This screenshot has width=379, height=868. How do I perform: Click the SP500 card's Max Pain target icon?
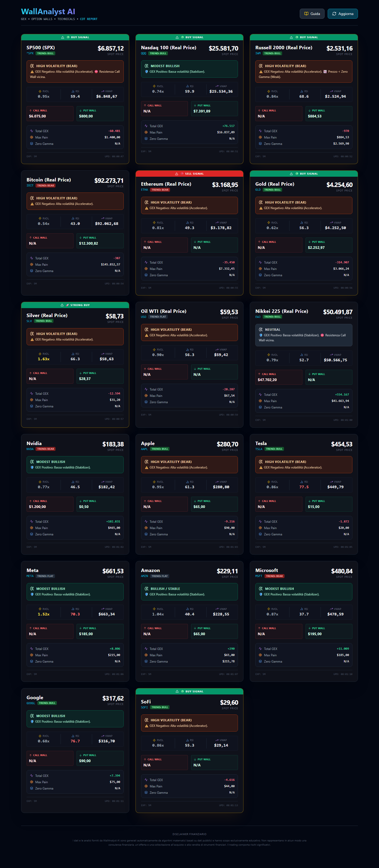point(32,137)
